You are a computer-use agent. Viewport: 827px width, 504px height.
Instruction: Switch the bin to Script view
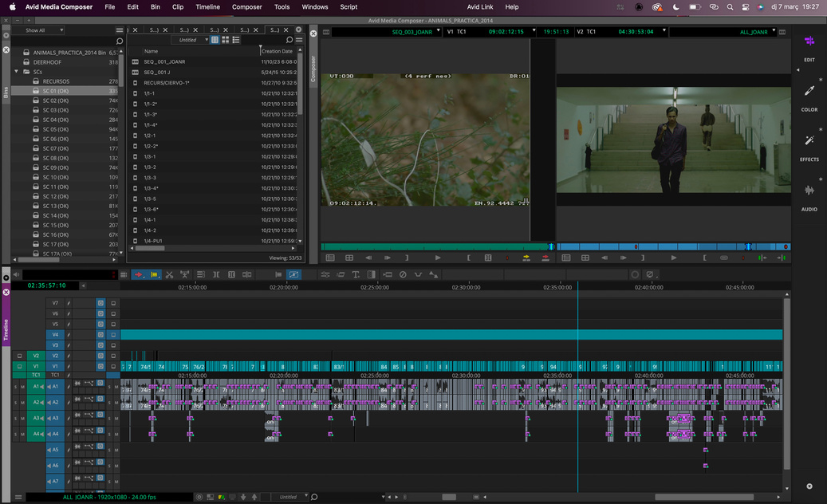pos(236,40)
